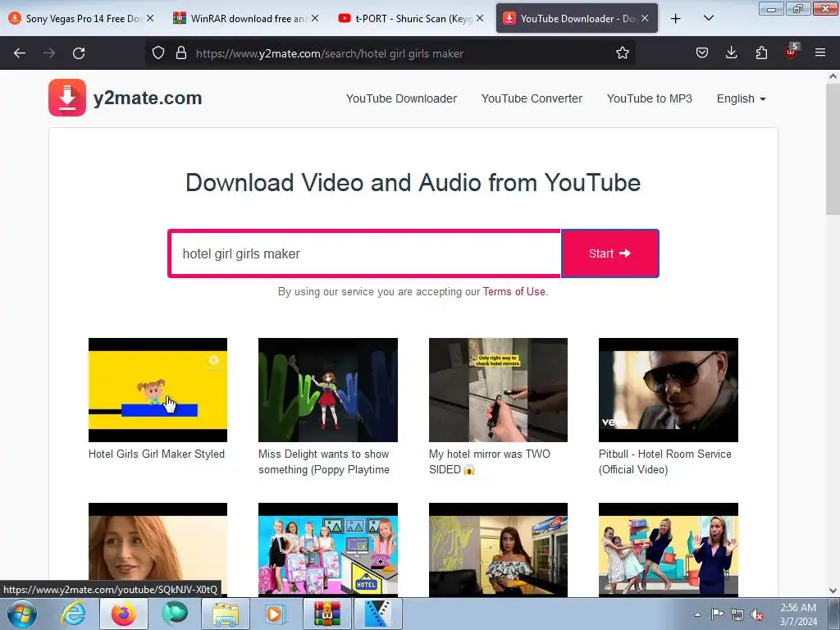Open the red-haired woman video thumbnail
The width and height of the screenshot is (840, 630).
coord(157,550)
